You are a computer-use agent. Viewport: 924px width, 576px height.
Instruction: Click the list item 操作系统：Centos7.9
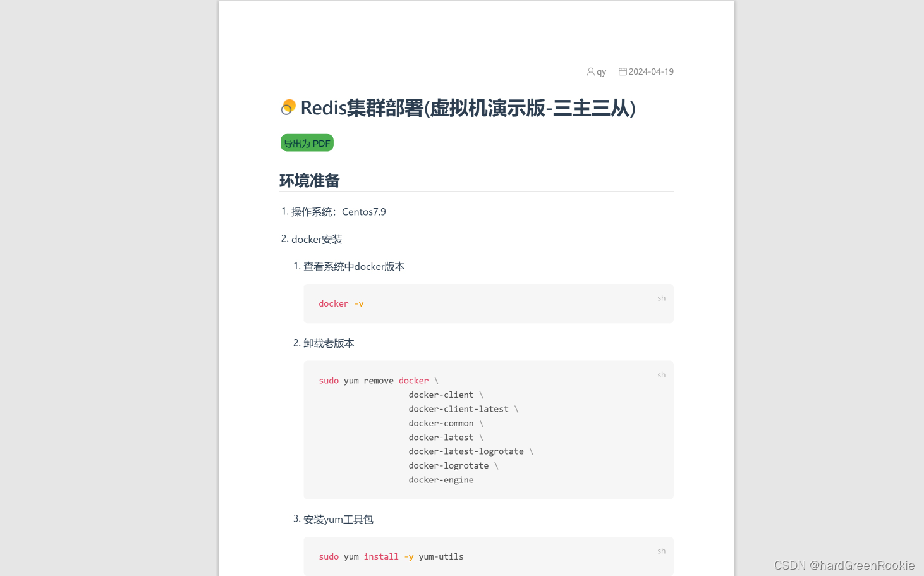tap(338, 212)
